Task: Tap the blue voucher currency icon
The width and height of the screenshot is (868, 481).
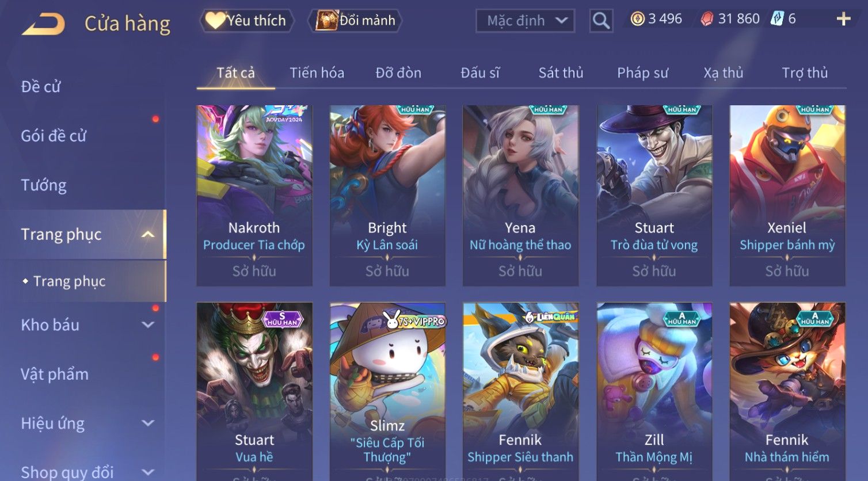Action: click(x=777, y=18)
